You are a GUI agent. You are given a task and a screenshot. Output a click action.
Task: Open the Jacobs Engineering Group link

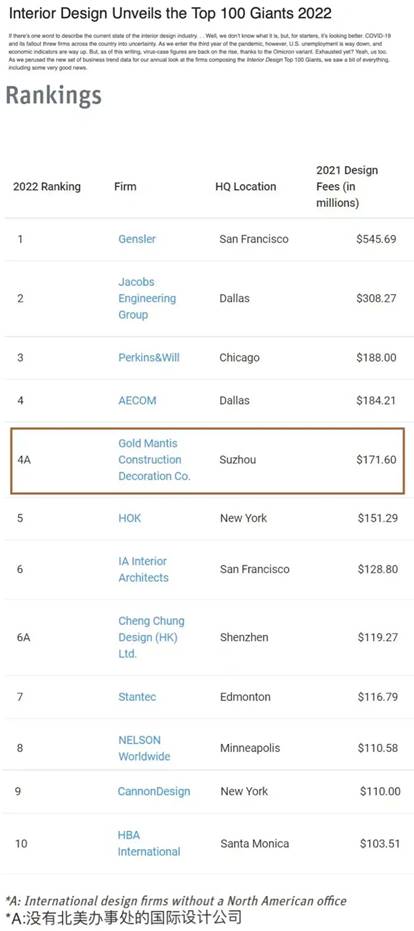pyautogui.click(x=147, y=298)
